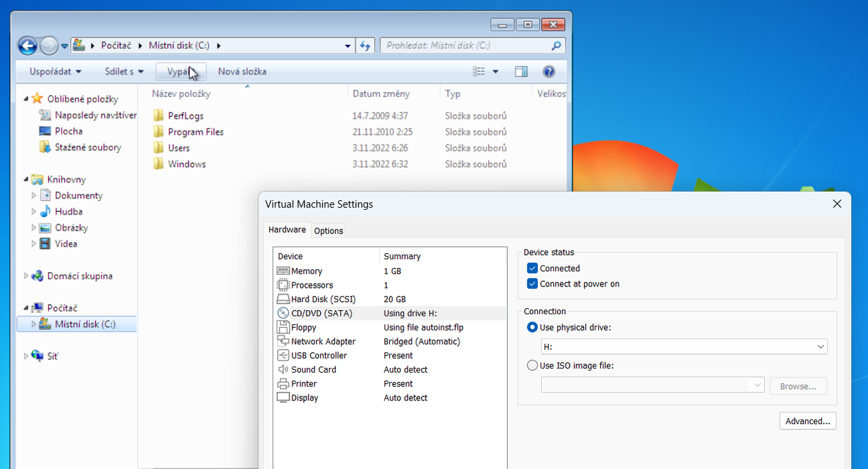Select the PerfLogs folder icon
The width and height of the screenshot is (868, 469).
(x=159, y=115)
